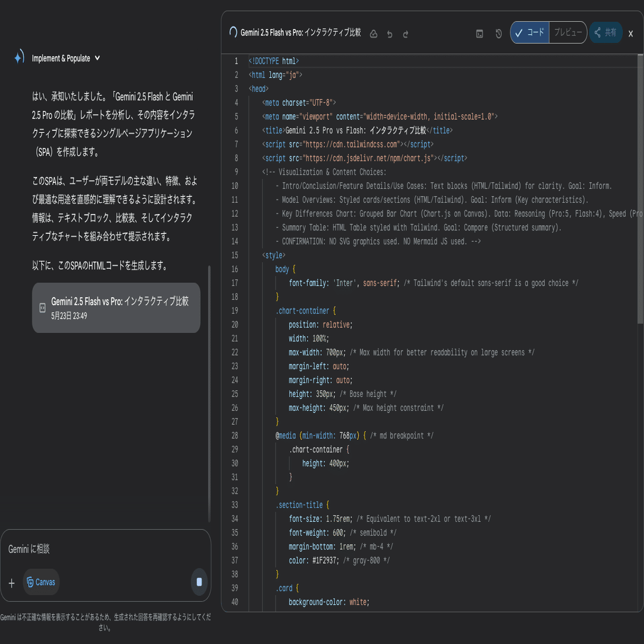Click the '<title>' tag line in the code
The image size is (644, 644).
point(357,131)
